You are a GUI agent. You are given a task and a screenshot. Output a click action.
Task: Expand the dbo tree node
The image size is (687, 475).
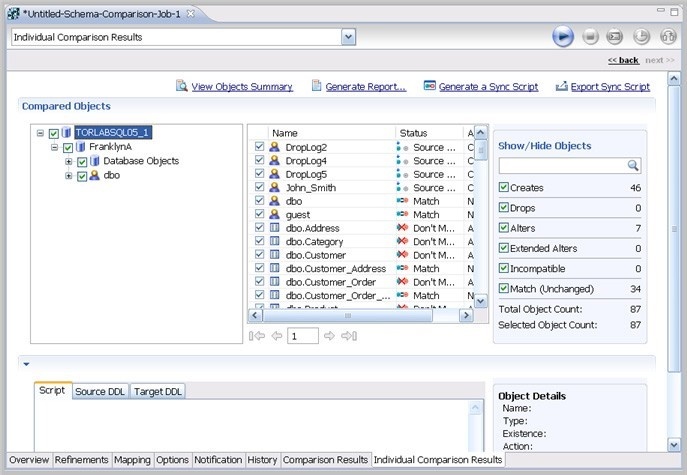tap(68, 176)
